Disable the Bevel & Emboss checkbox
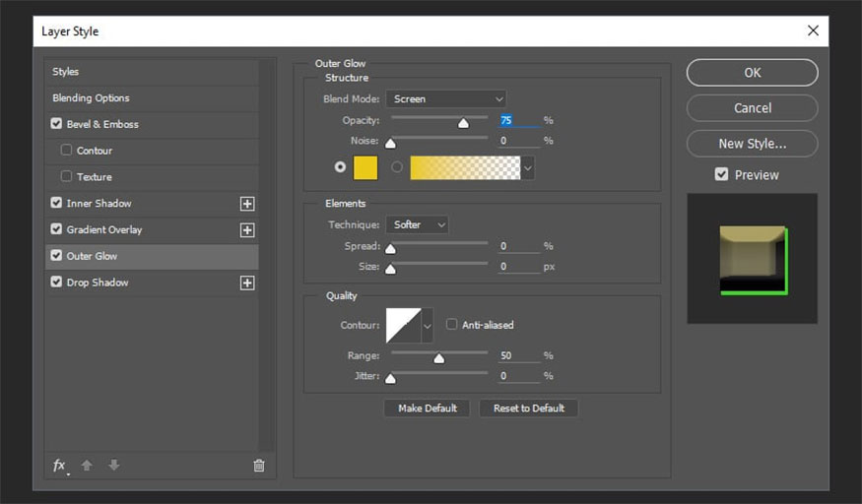This screenshot has height=504, width=862. click(x=56, y=124)
